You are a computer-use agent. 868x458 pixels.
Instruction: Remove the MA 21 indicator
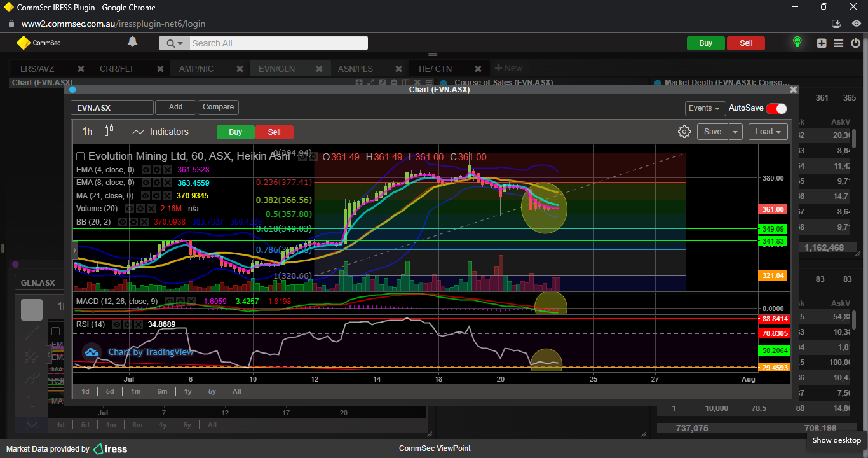[166, 196]
